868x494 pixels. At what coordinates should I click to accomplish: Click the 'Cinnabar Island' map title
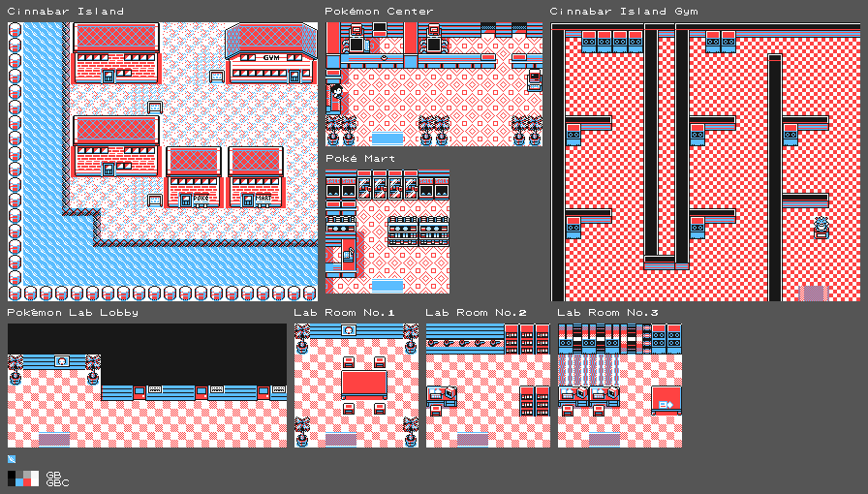[66, 11]
